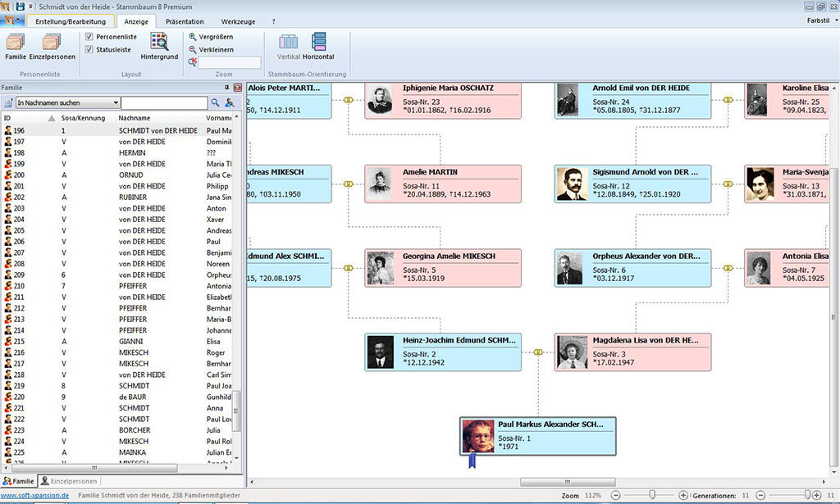Switch to Einzelpersonen tab at panel bottom
Screen dimensions: 840x504
pyautogui.click(x=70, y=481)
